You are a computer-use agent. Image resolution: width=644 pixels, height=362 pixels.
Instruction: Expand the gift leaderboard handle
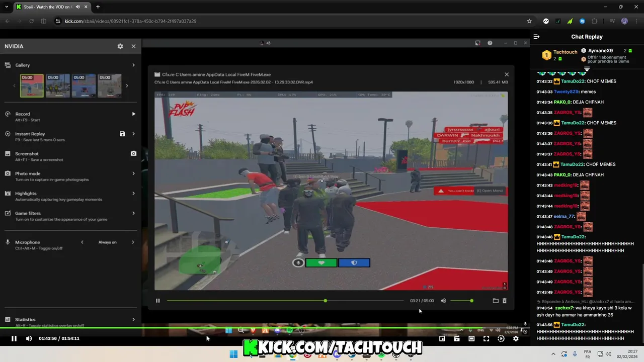click(x=587, y=68)
